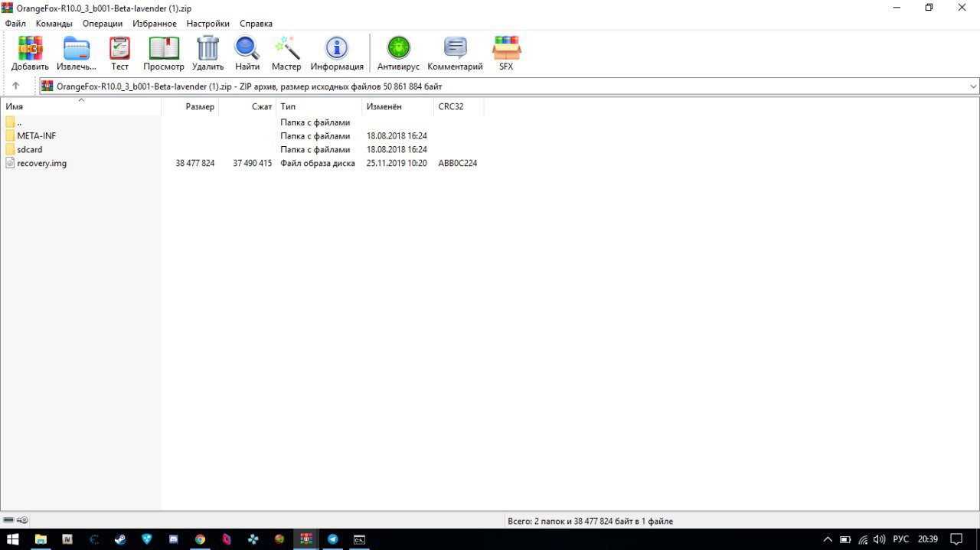Launch the Мастер (Wizard) tool
The width and height of the screenshot is (980, 550).
[x=286, y=53]
